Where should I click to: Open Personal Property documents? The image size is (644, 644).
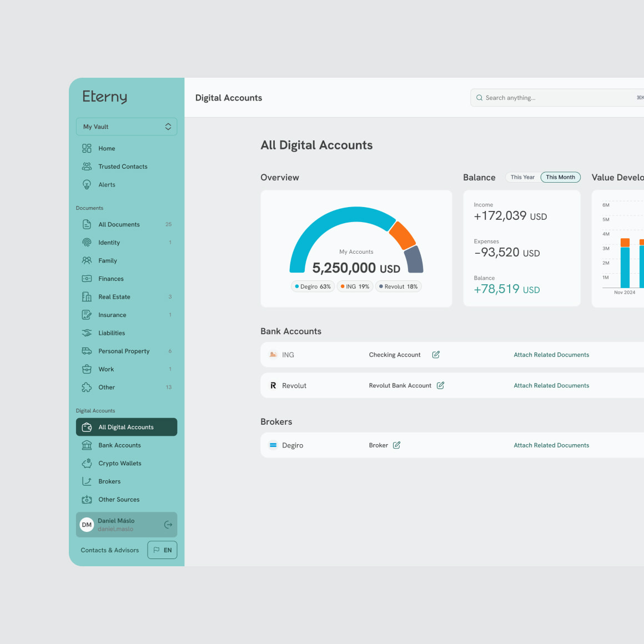(x=127, y=351)
